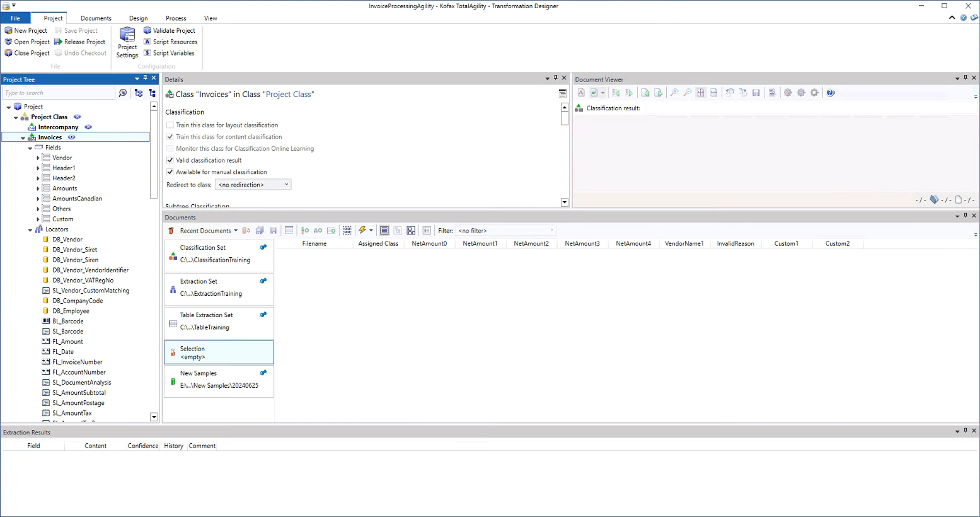Switch to the Documents ribbon tab

point(96,18)
